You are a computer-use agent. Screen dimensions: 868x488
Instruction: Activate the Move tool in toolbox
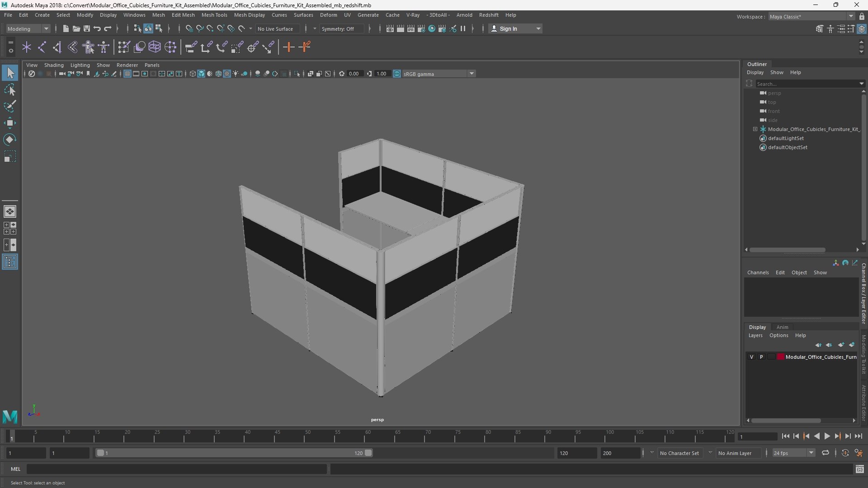(10, 123)
